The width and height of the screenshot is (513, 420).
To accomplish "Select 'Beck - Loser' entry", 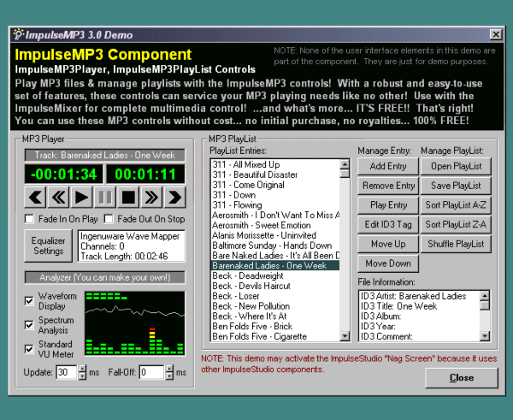I will 274,296.
